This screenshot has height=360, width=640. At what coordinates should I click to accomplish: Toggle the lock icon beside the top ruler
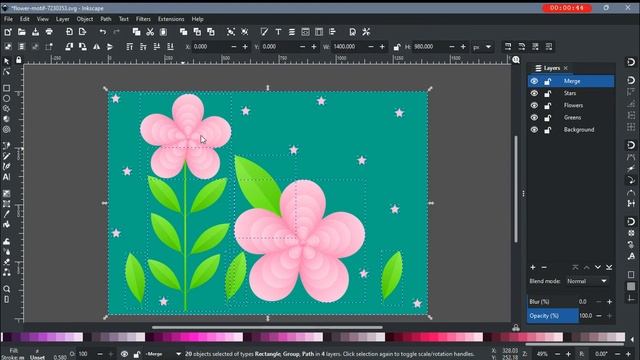point(18,60)
